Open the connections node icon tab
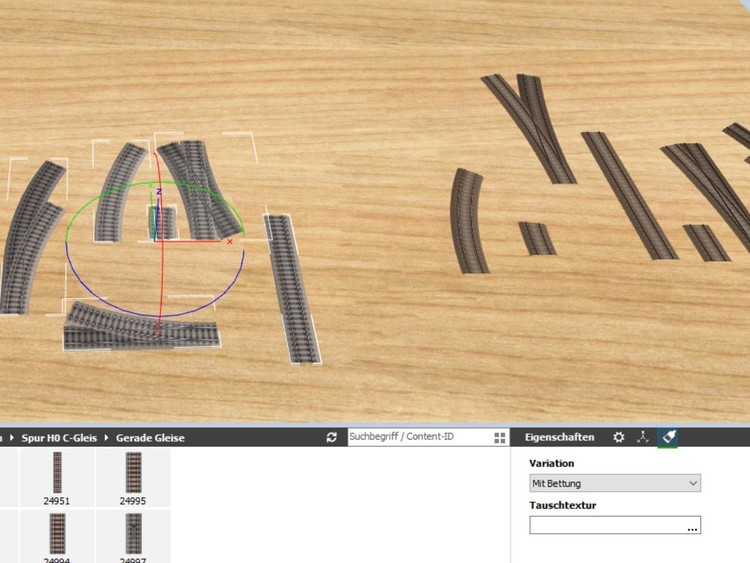750x563 pixels. [643, 437]
